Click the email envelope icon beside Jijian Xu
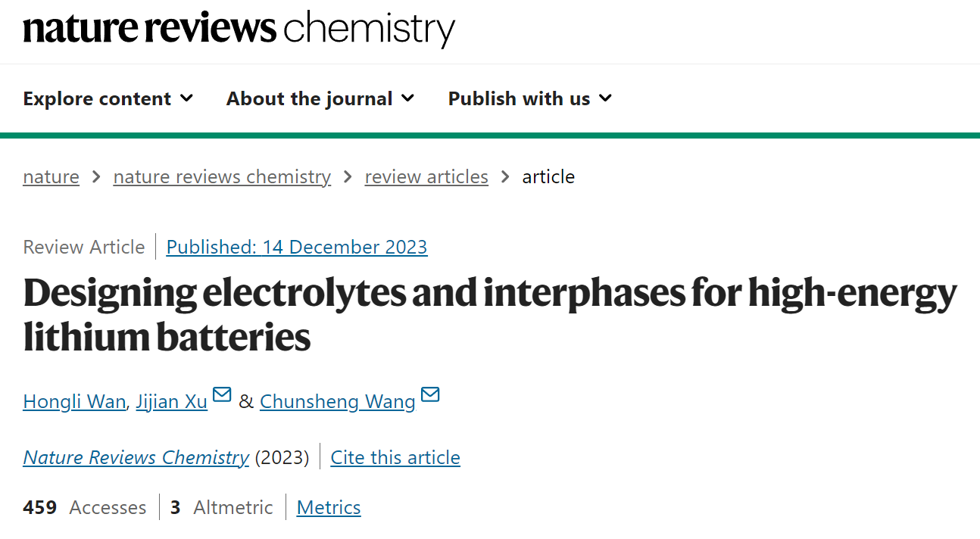Image resolution: width=980 pixels, height=539 pixels. [222, 394]
